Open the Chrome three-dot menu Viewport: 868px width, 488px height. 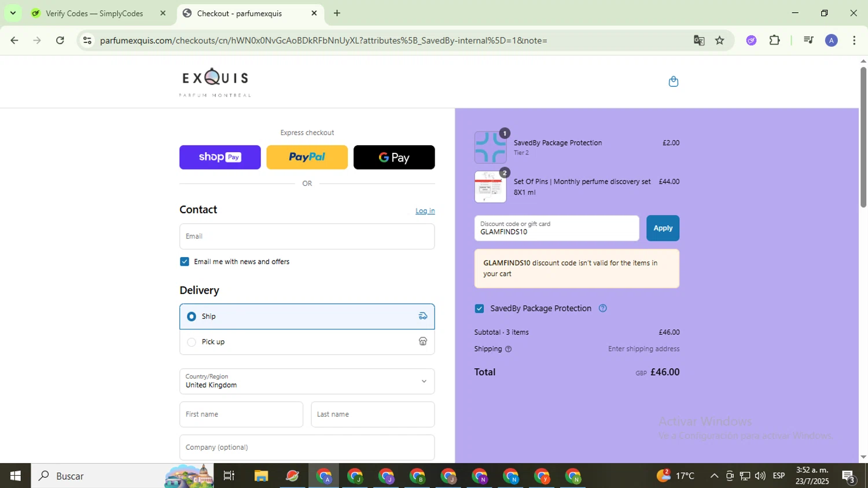coord(854,41)
